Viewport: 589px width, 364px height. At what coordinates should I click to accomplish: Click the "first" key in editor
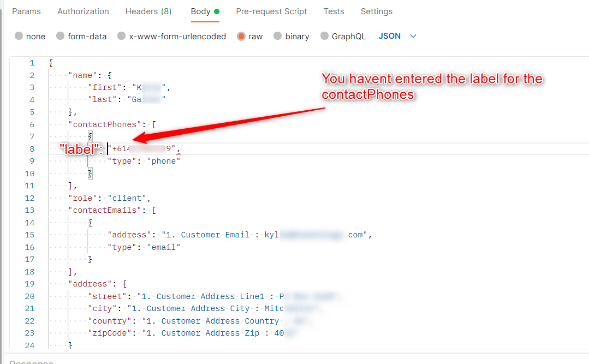click(105, 87)
